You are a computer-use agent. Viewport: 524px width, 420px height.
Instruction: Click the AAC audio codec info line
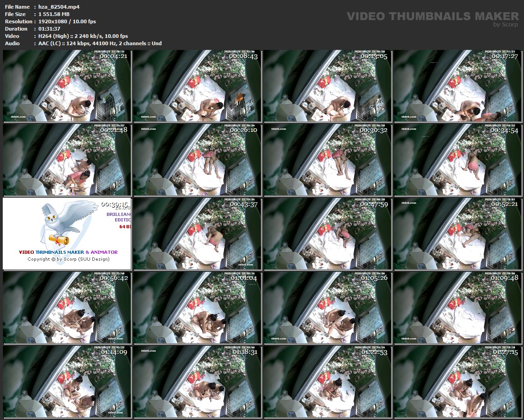100,43
